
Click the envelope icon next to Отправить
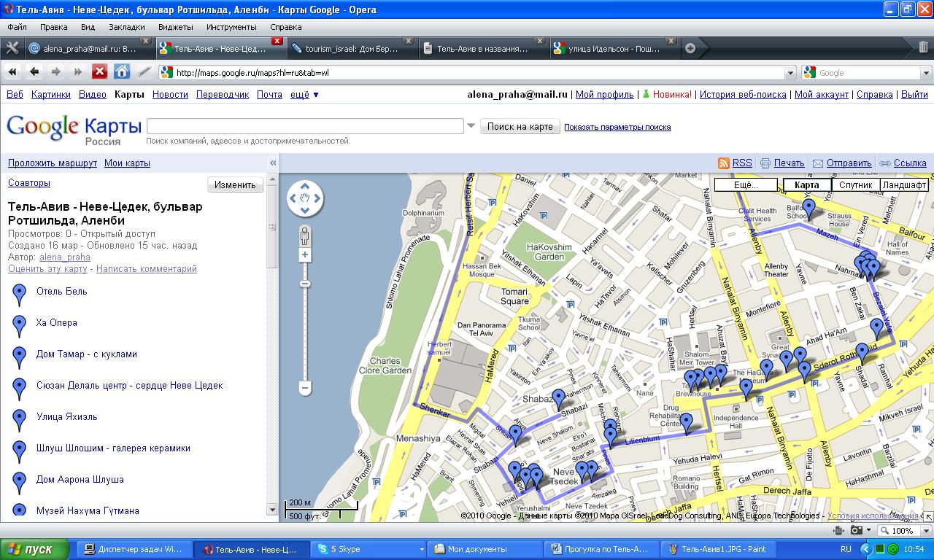tap(818, 163)
